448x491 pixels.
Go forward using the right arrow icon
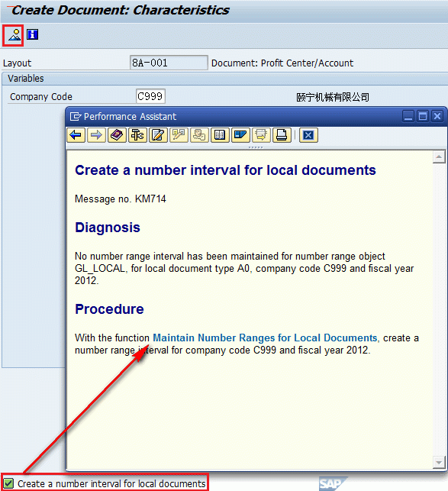coord(96,135)
